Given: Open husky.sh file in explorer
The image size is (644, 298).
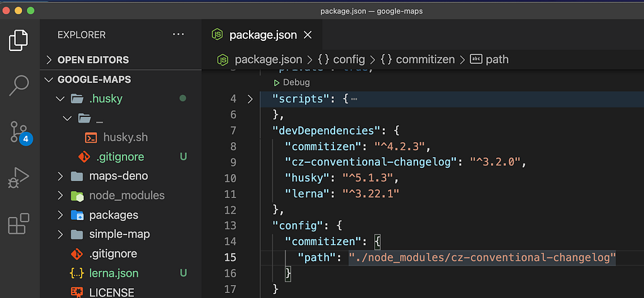Looking at the screenshot, I should pyautogui.click(x=125, y=138).
